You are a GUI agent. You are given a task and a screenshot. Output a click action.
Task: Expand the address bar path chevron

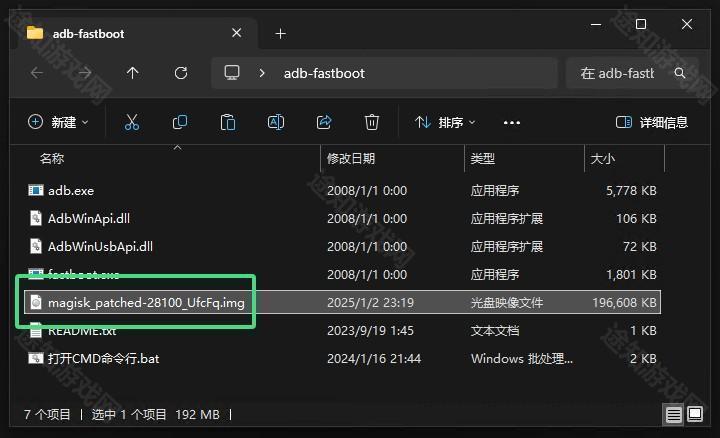click(262, 73)
